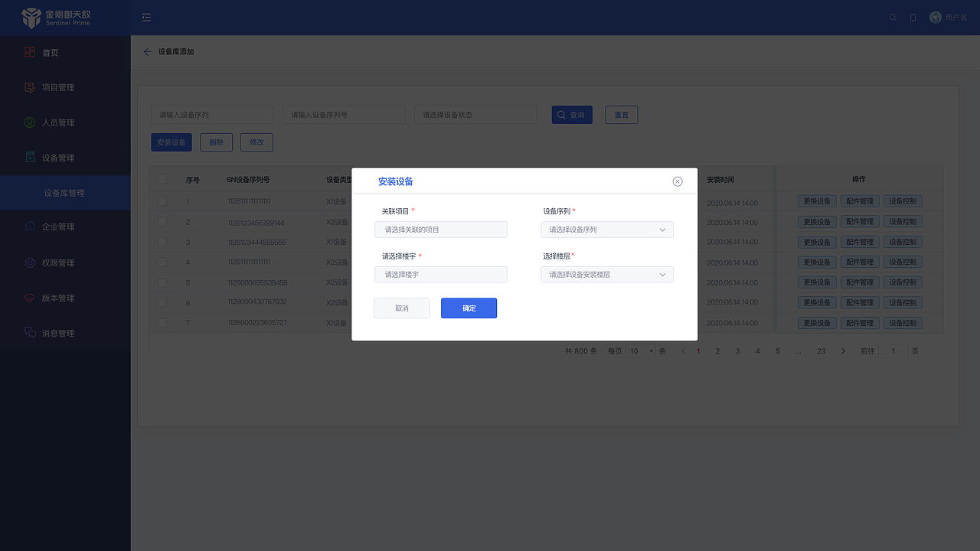Click the 重置 reset button
The image size is (980, 551).
pyautogui.click(x=622, y=115)
